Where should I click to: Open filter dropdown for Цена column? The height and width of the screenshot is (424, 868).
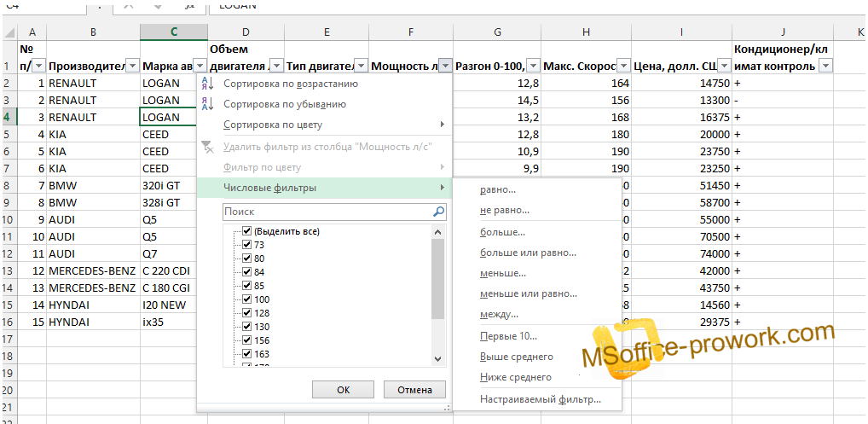[724, 67]
